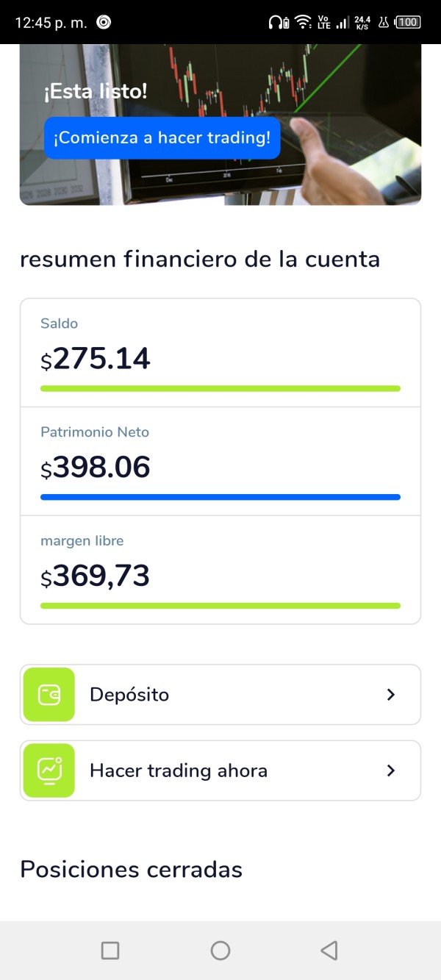Screen dimensions: 441x980
Task: Tap the headphones icon in status bar
Action: click(279, 22)
